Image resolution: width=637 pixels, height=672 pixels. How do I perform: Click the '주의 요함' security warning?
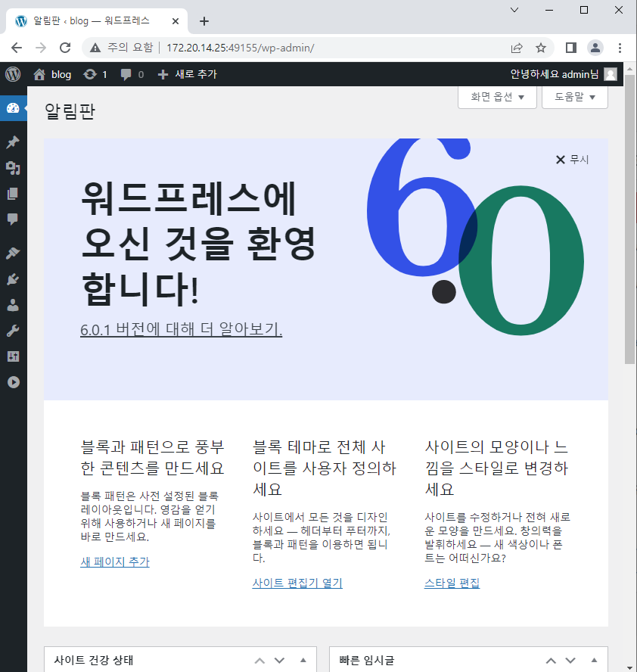121,48
